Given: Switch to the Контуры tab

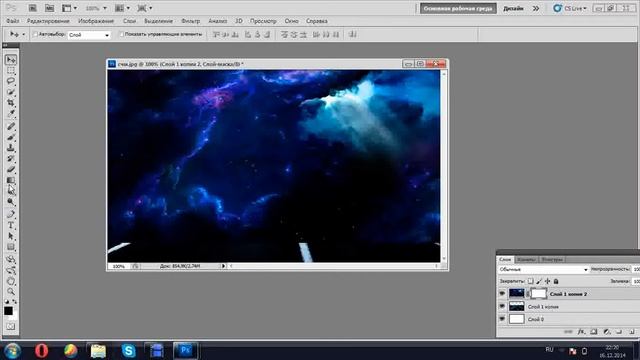Looking at the screenshot, I should pyautogui.click(x=552, y=259).
